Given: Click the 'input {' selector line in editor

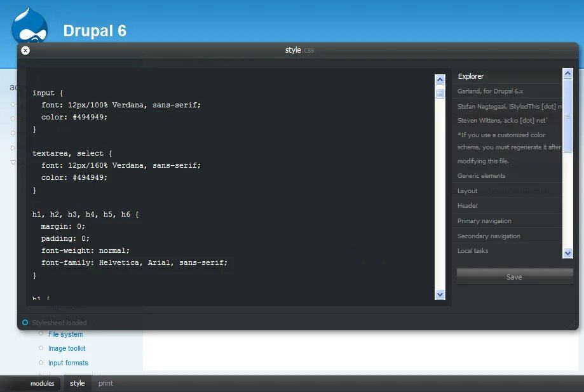Looking at the screenshot, I should [x=48, y=93].
